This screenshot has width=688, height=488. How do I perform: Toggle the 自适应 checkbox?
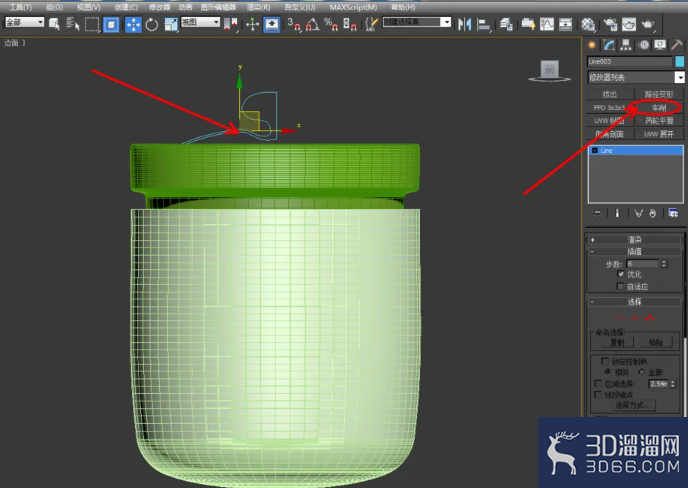tap(620, 286)
